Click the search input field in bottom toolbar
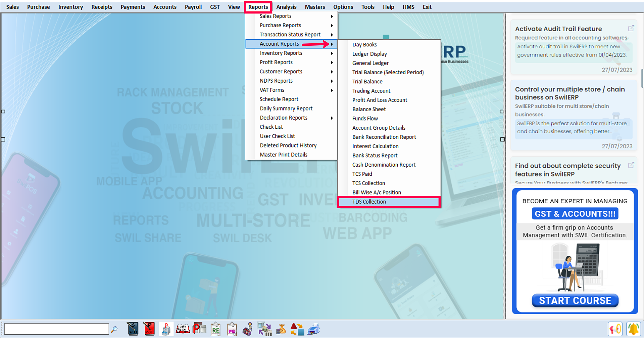Image resolution: width=644 pixels, height=338 pixels. [x=56, y=329]
